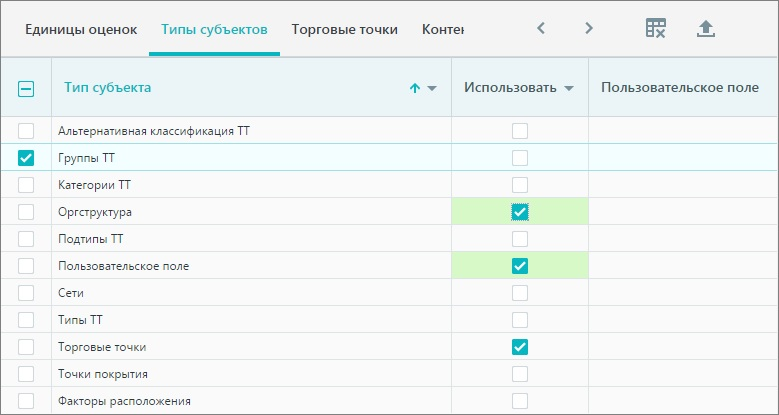Uncheck Использовать for Торговые точки
779x415 pixels.
(520, 347)
